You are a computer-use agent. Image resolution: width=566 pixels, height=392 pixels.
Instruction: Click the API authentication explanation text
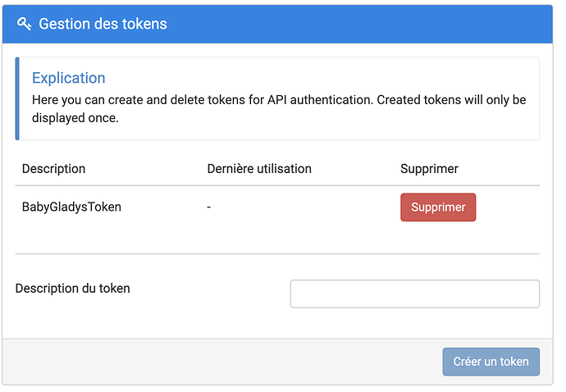[279, 100]
